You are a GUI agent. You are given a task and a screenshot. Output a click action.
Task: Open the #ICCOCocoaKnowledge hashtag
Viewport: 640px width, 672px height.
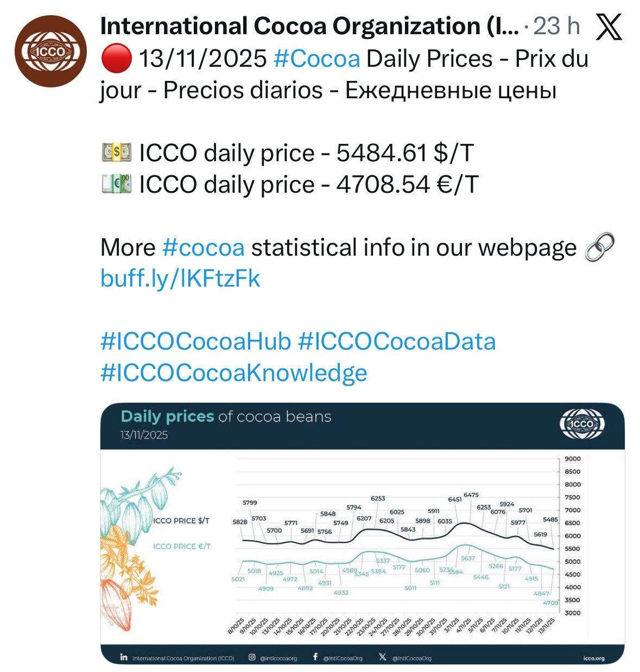click(234, 373)
